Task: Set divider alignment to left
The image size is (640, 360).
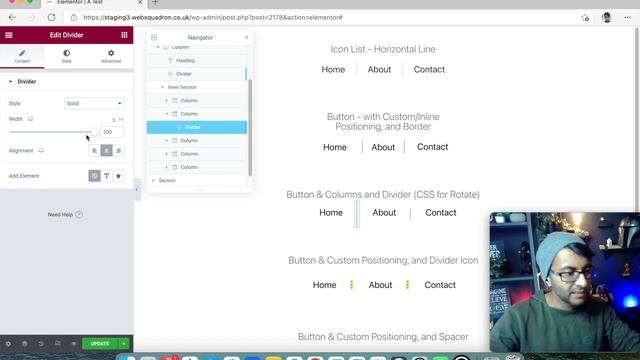Action: 94,151
